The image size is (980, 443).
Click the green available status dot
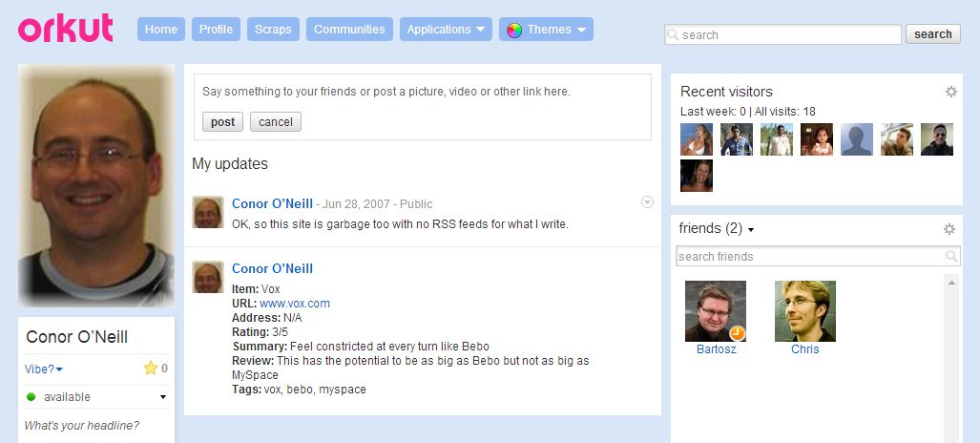[x=31, y=397]
